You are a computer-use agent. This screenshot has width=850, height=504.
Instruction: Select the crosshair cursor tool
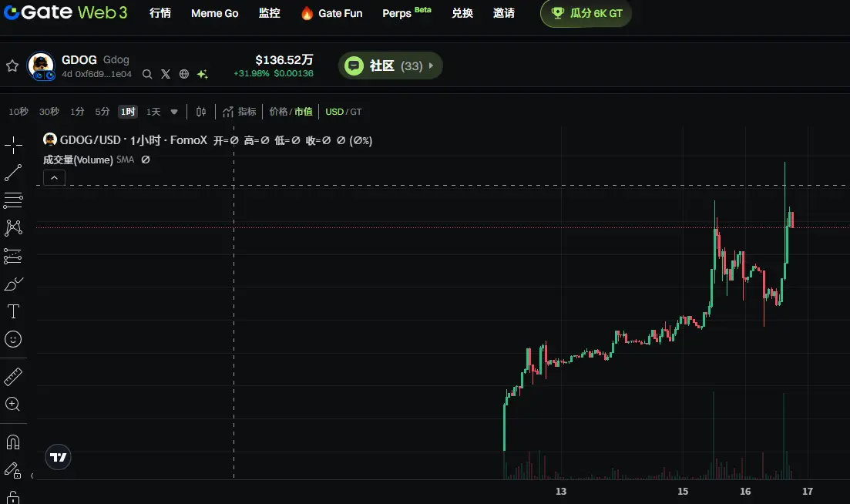point(13,145)
